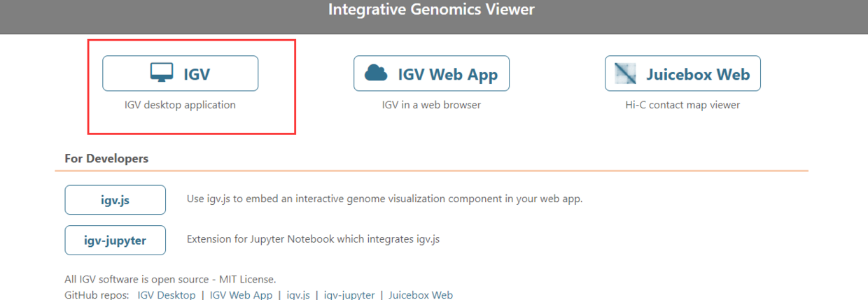Click the Juicebox contact map icon

(626, 73)
